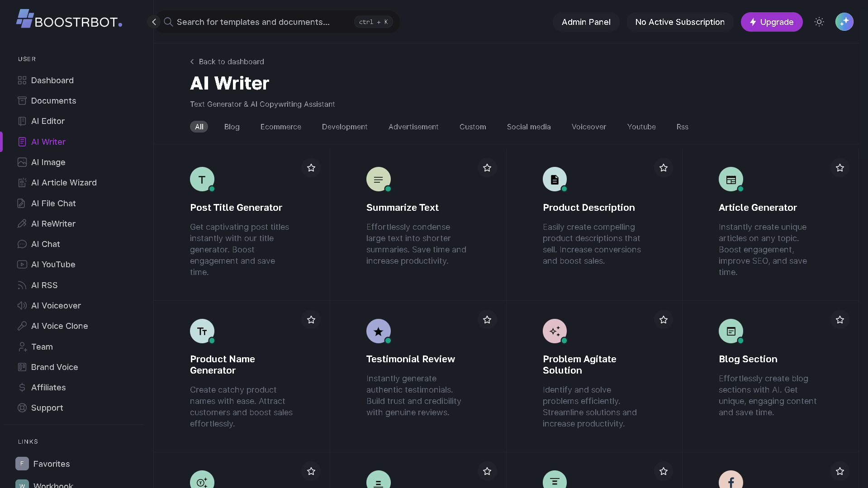Star the Blog Section template
Image resolution: width=868 pixels, height=488 pixels.
[x=840, y=320]
